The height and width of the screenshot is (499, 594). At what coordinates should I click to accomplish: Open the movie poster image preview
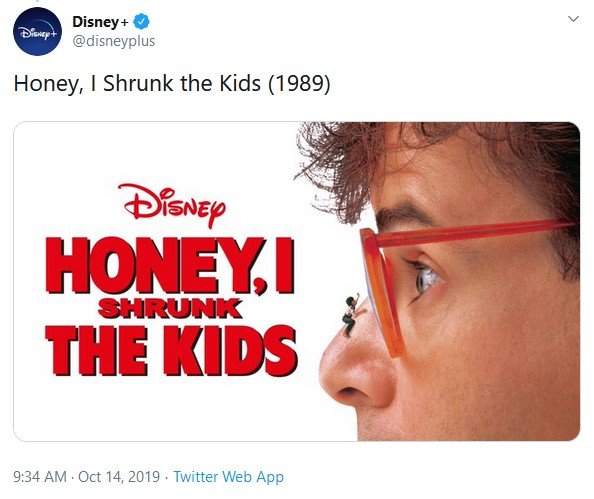click(297, 281)
